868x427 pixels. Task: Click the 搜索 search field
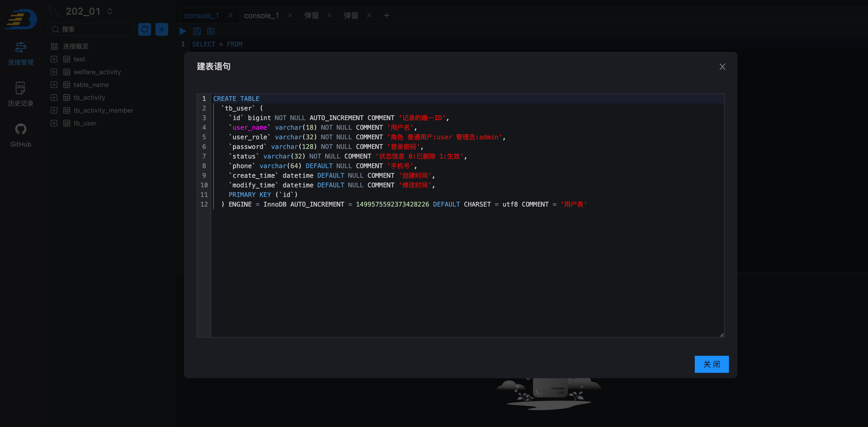point(94,29)
